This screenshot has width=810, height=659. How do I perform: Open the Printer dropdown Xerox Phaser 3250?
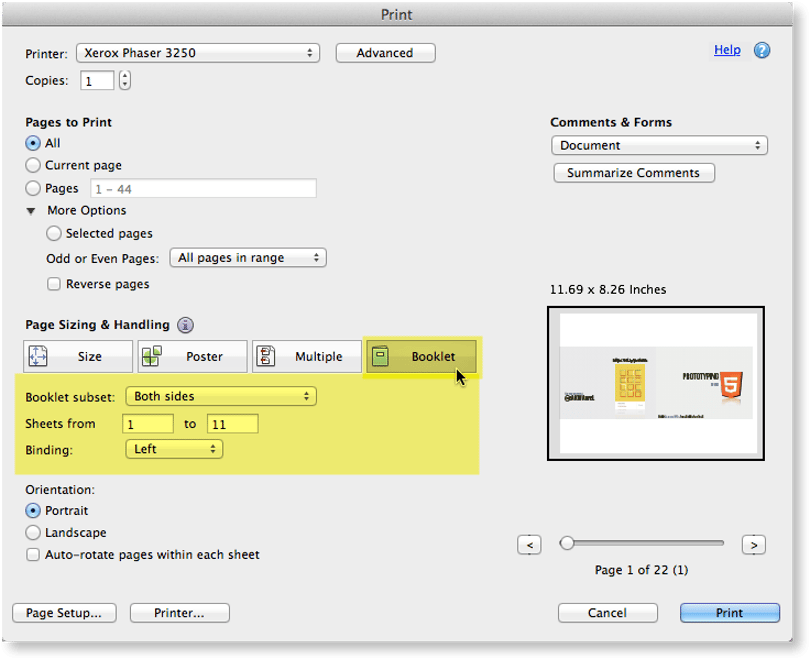(198, 53)
